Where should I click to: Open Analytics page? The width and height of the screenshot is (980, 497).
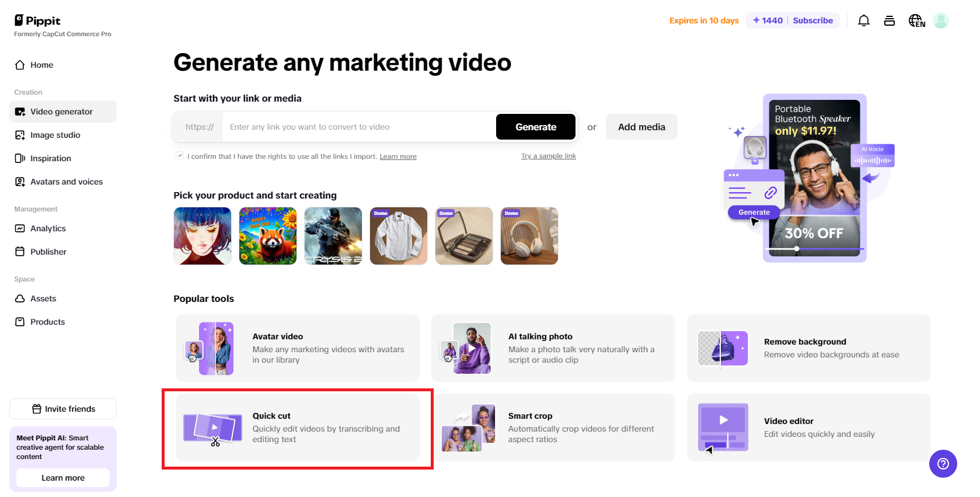[63, 228]
